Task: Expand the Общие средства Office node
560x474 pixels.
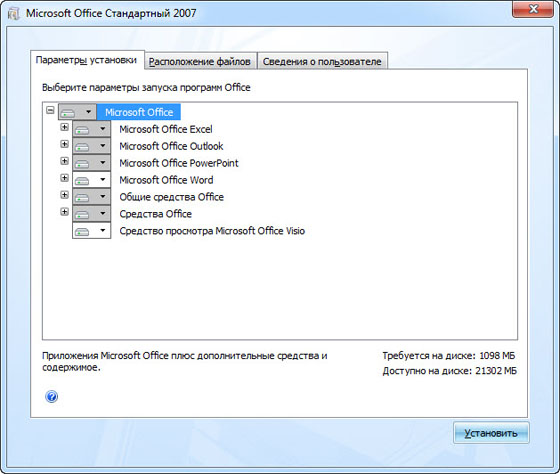Action: click(64, 195)
